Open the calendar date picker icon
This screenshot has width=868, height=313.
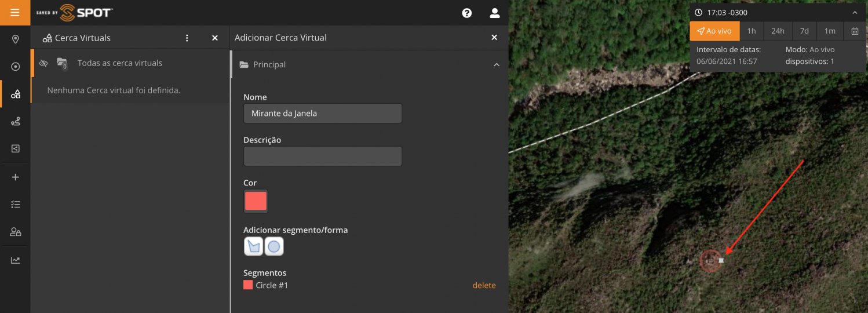[x=854, y=31]
